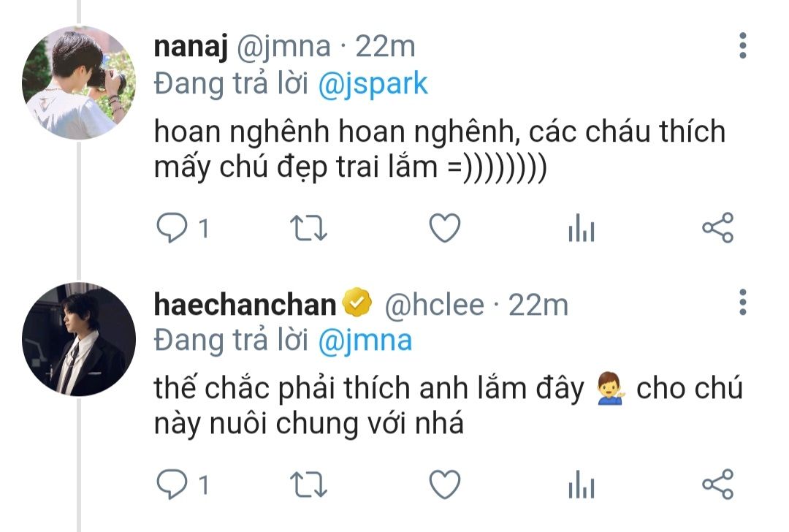Open haechanchan's profile picture

[79, 339]
